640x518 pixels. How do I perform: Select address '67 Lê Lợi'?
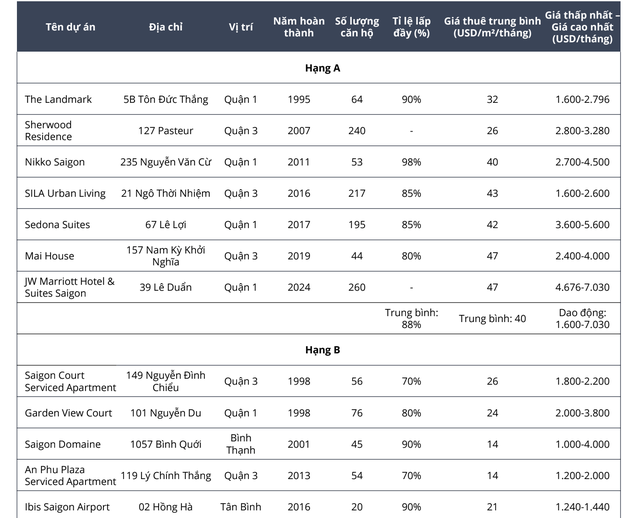click(x=166, y=225)
